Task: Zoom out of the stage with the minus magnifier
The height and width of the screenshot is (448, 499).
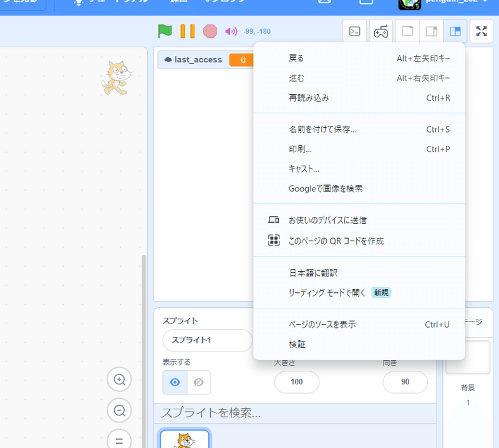Action: [x=119, y=410]
